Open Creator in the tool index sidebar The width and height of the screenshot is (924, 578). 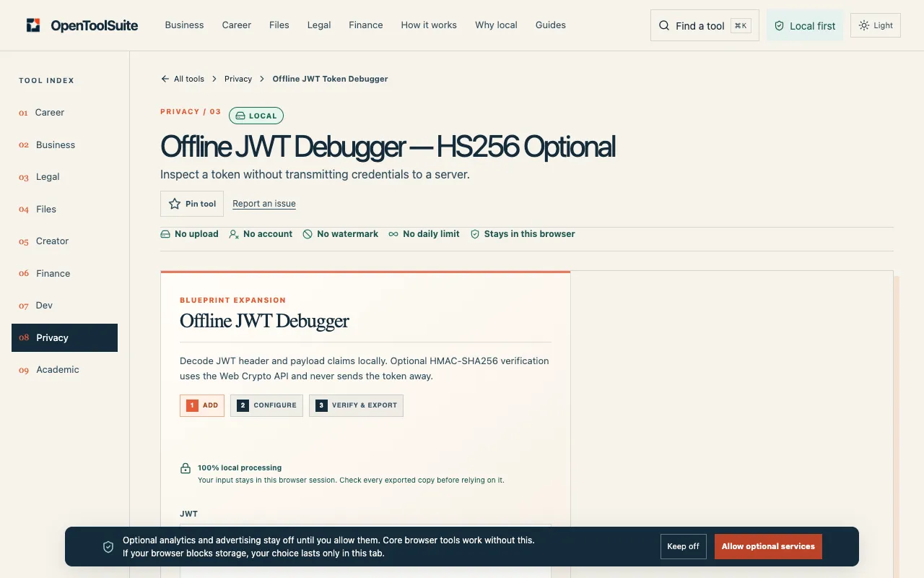[x=64, y=241]
